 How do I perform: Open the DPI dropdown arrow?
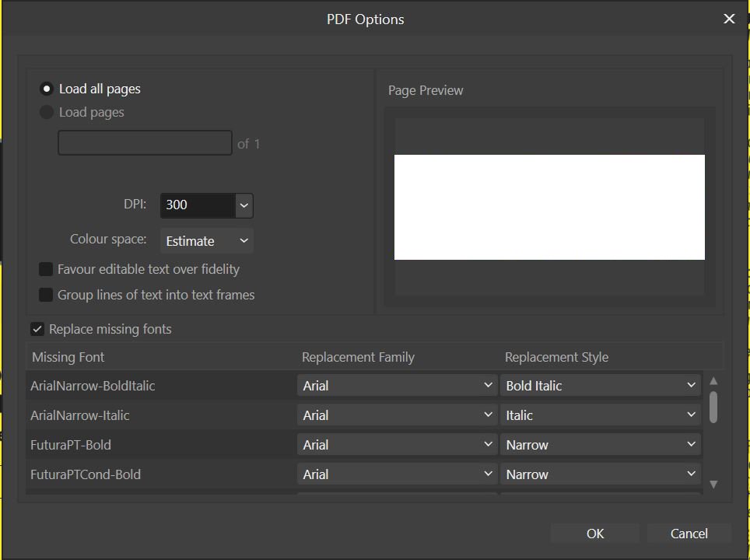click(x=244, y=205)
